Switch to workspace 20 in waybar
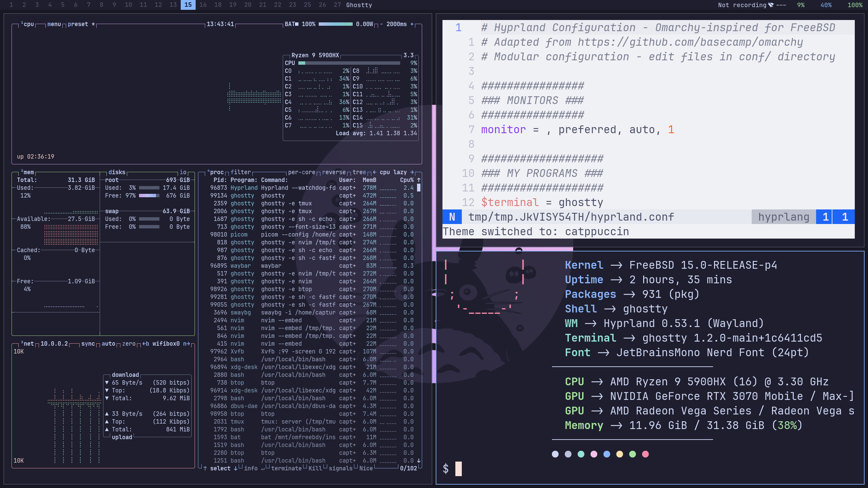Viewport: 868px width, 488px height. (248, 5)
